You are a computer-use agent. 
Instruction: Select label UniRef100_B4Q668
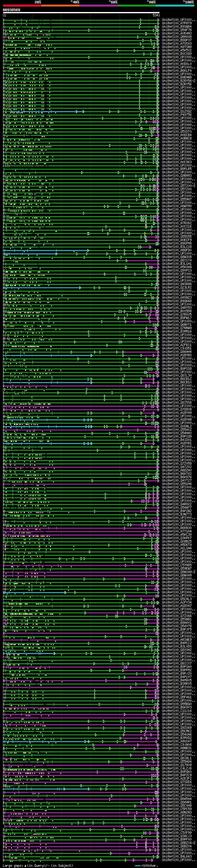pyautogui.click(x=177, y=301)
